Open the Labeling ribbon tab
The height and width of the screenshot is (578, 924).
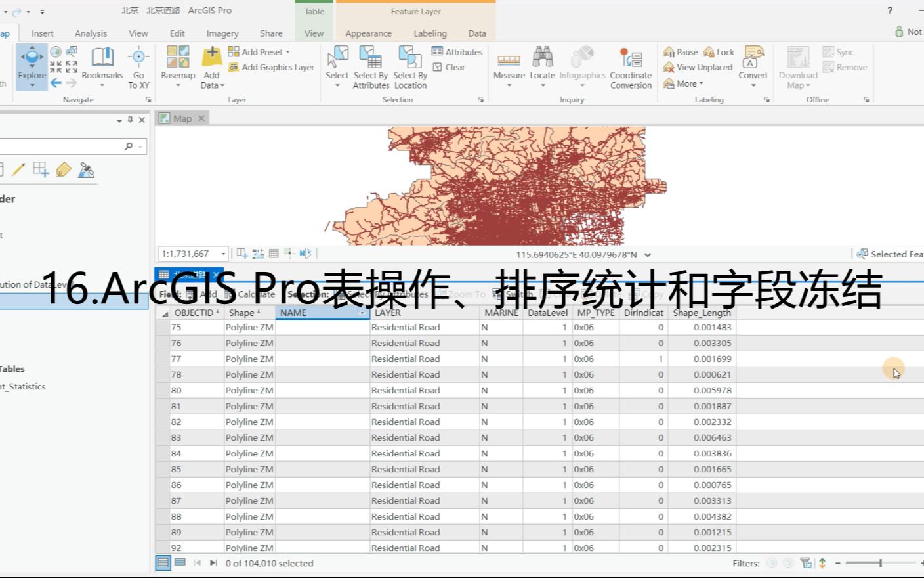click(430, 33)
